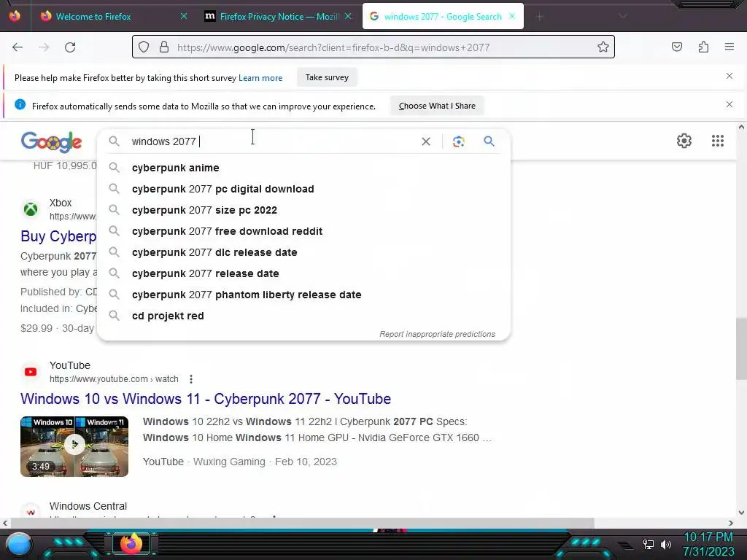This screenshot has width=747, height=560.
Task: Click the Xbox result favicon
Action: [x=31, y=209]
